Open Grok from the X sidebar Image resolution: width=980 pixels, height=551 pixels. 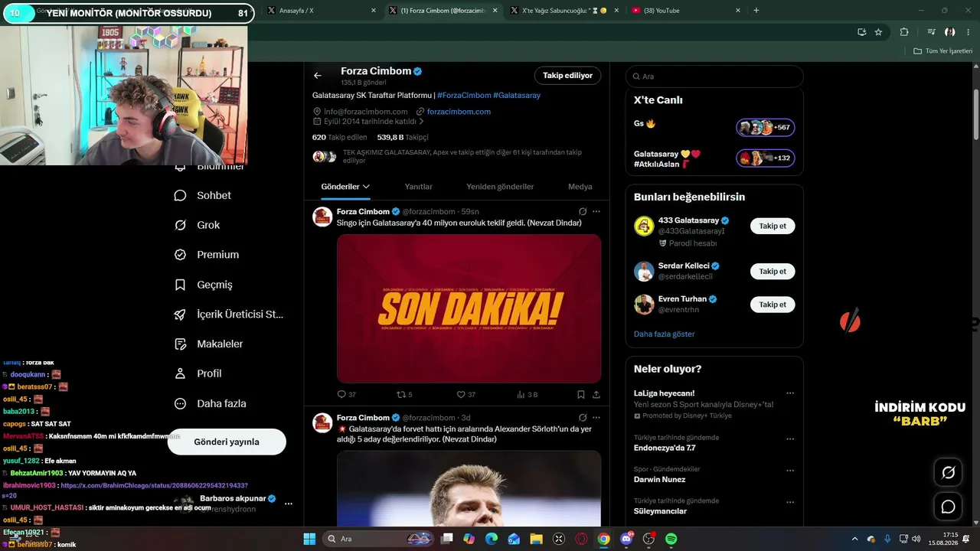(197, 225)
